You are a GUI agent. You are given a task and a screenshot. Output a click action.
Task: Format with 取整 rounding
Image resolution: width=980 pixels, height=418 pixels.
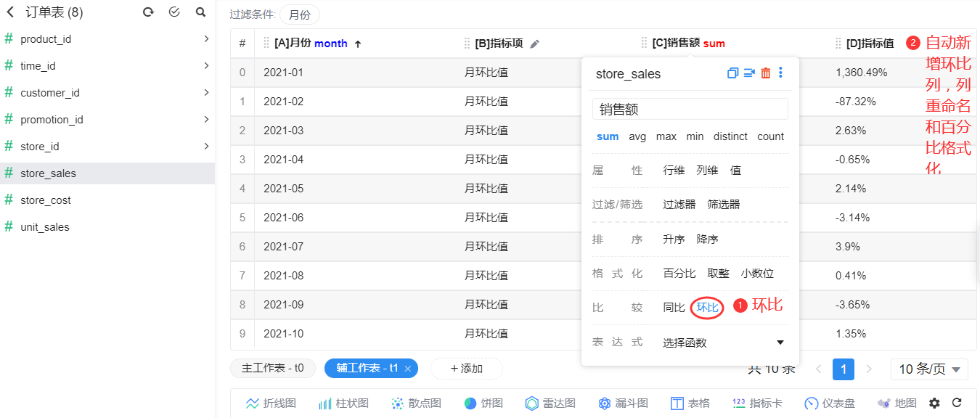coord(719,274)
